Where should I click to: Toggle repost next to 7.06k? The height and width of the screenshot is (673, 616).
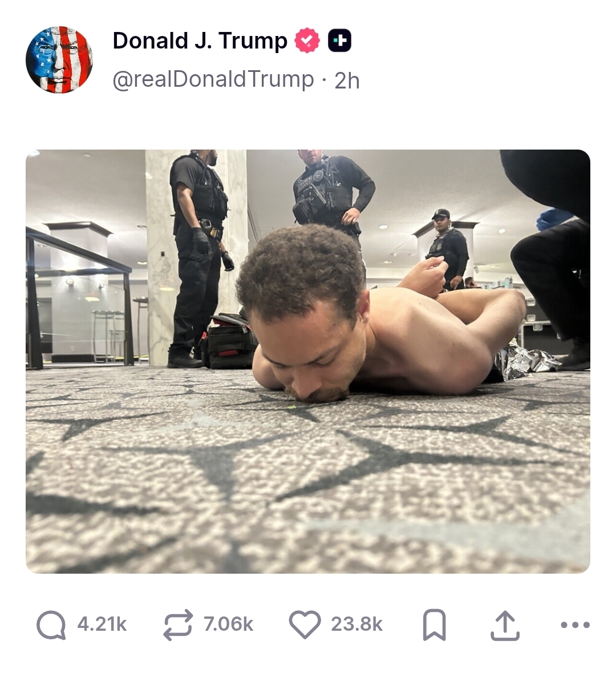(x=177, y=625)
